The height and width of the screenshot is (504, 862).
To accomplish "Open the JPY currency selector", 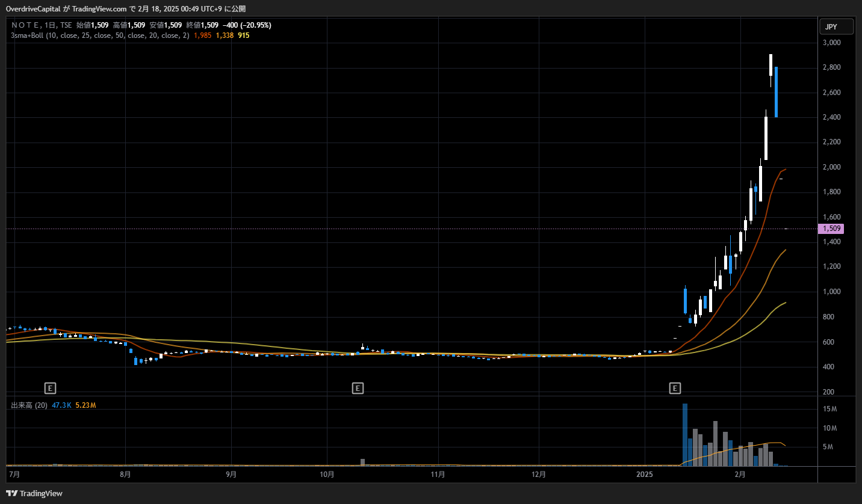I will tap(837, 27).
